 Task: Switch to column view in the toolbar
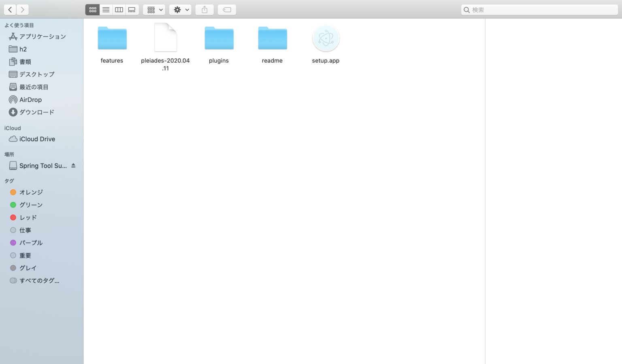pos(119,9)
